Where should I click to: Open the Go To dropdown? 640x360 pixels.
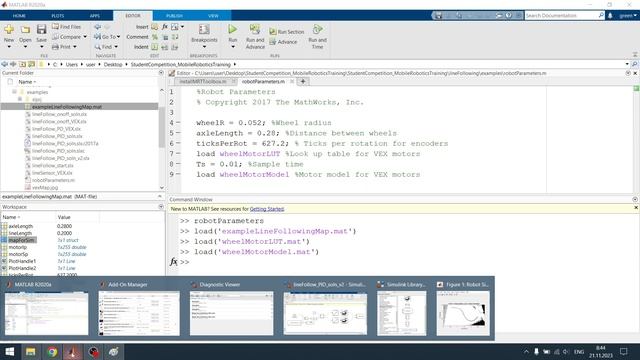pos(108,37)
